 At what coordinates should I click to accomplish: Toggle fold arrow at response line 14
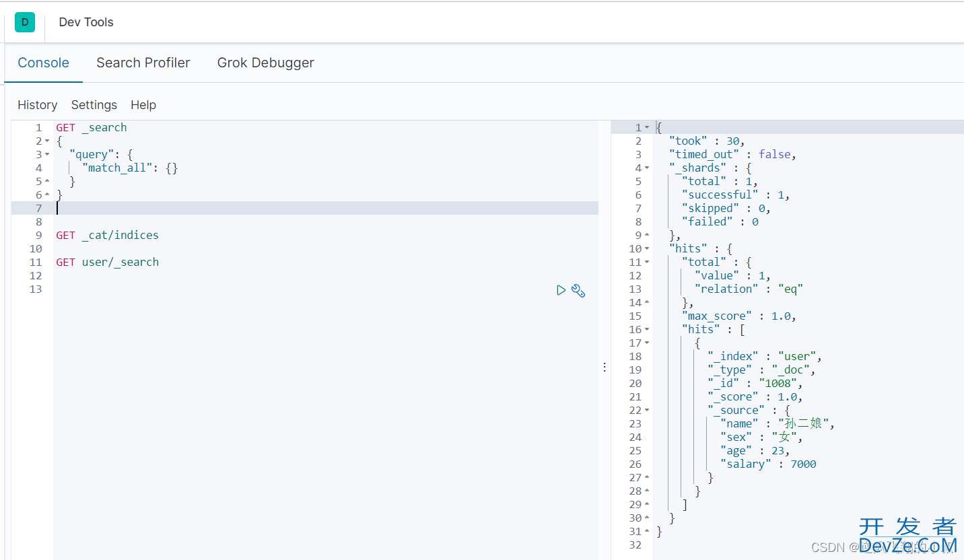pyautogui.click(x=647, y=303)
